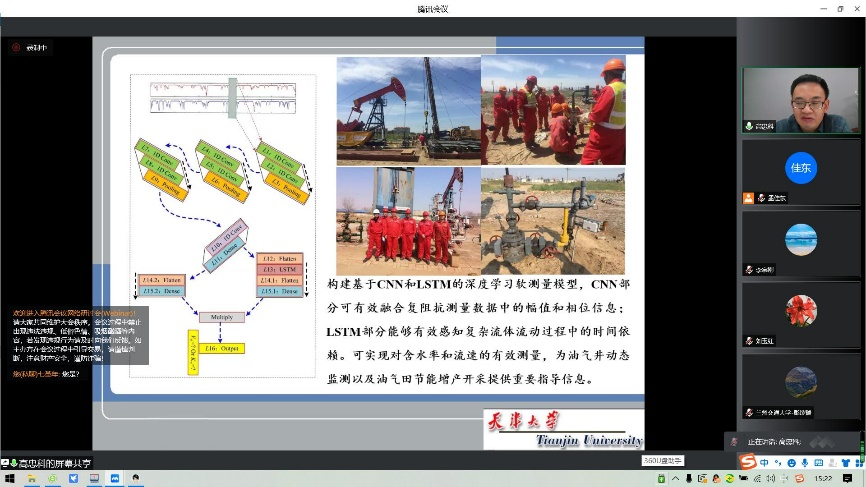Select participant tile with beach avatar
The image size is (866, 487).
coord(800,239)
